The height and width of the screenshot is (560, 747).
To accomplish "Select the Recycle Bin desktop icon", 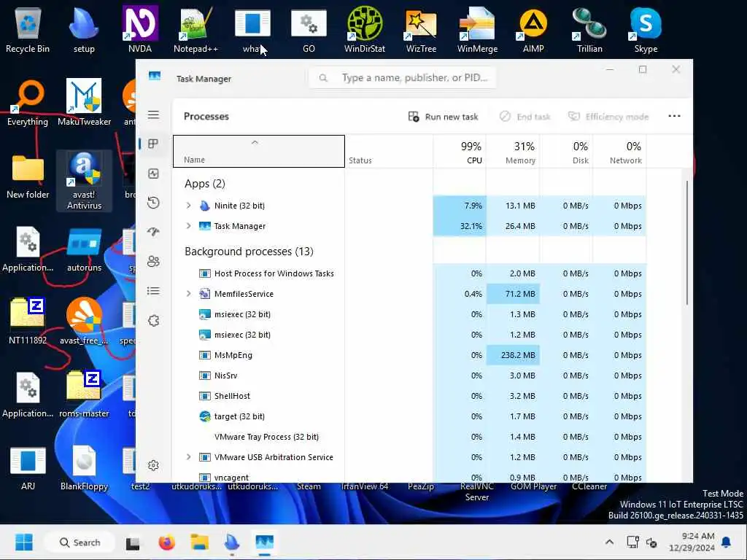I will (28, 29).
